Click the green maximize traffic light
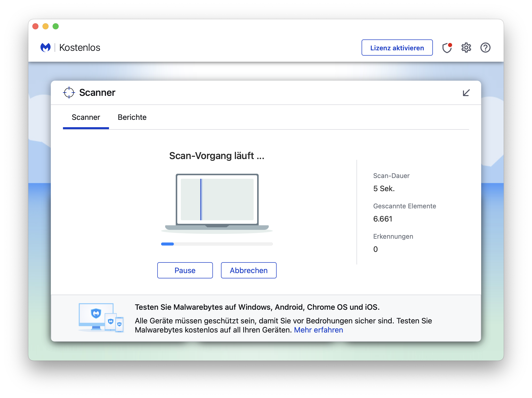The image size is (532, 398). click(56, 26)
